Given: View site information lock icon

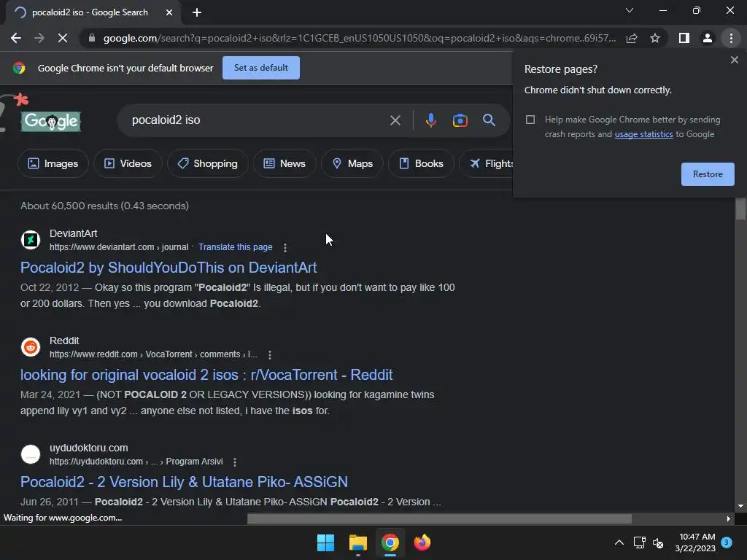Looking at the screenshot, I should pos(92,38).
